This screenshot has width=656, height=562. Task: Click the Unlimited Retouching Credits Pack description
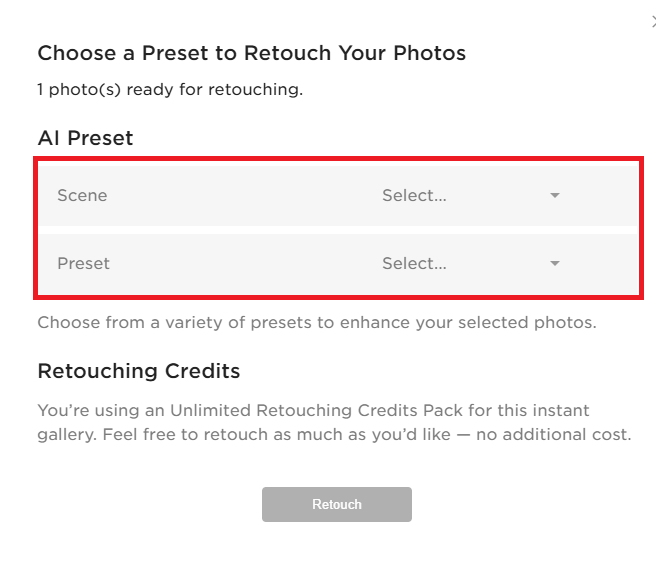click(334, 422)
